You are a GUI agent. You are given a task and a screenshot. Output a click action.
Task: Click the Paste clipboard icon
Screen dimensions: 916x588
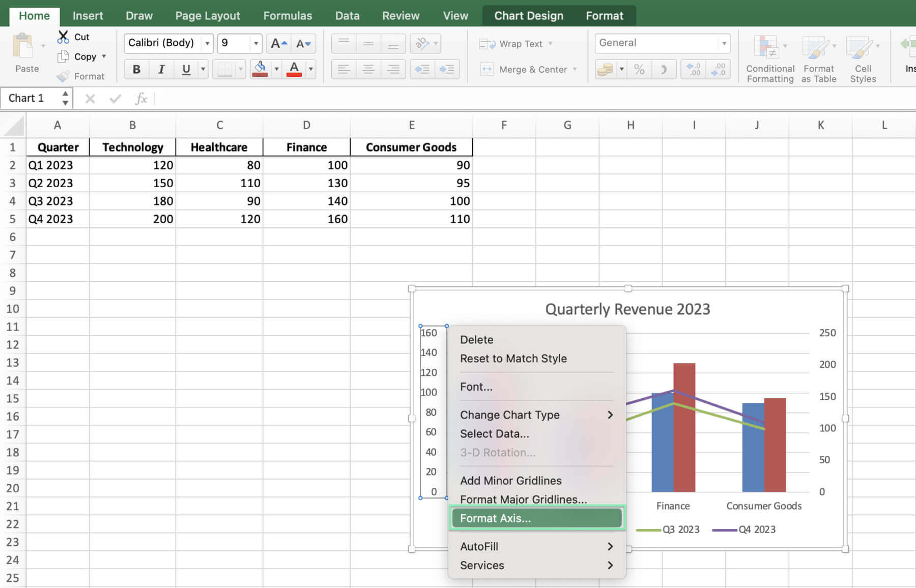point(22,46)
